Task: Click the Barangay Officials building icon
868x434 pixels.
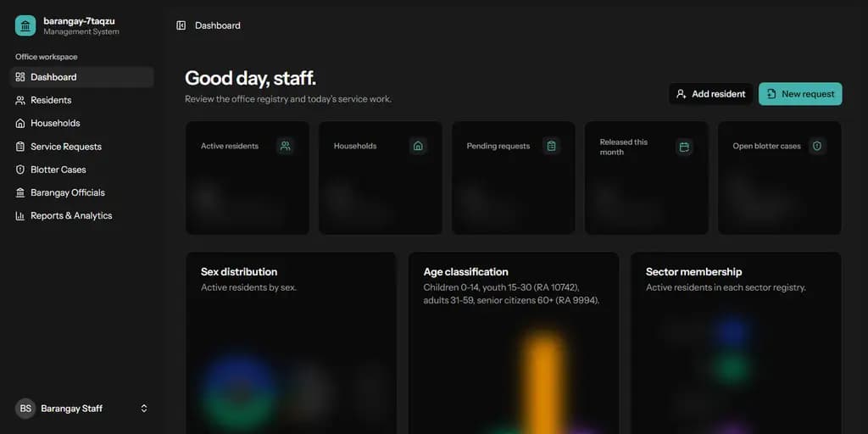Action: pos(20,192)
